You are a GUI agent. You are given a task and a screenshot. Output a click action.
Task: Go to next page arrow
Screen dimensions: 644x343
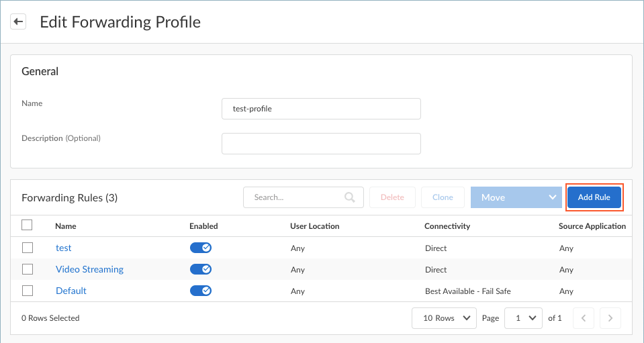click(610, 318)
